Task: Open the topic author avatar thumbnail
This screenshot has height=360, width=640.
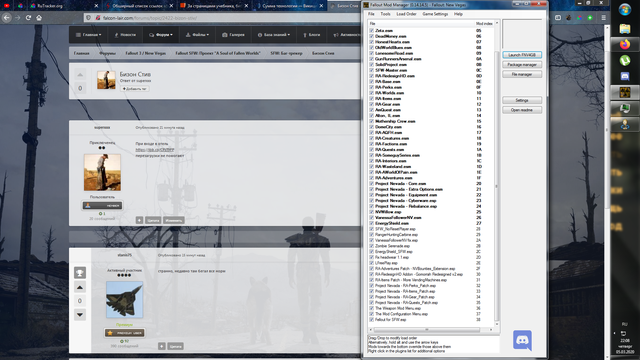Action: [x=106, y=80]
